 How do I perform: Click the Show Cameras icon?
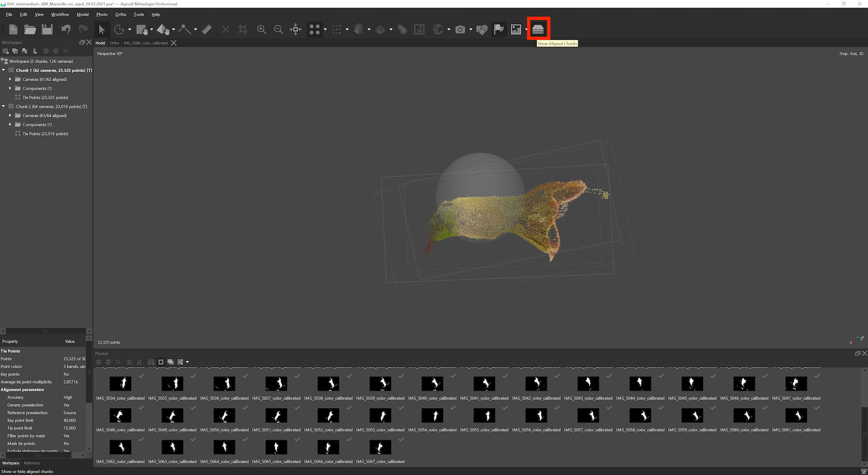click(460, 29)
